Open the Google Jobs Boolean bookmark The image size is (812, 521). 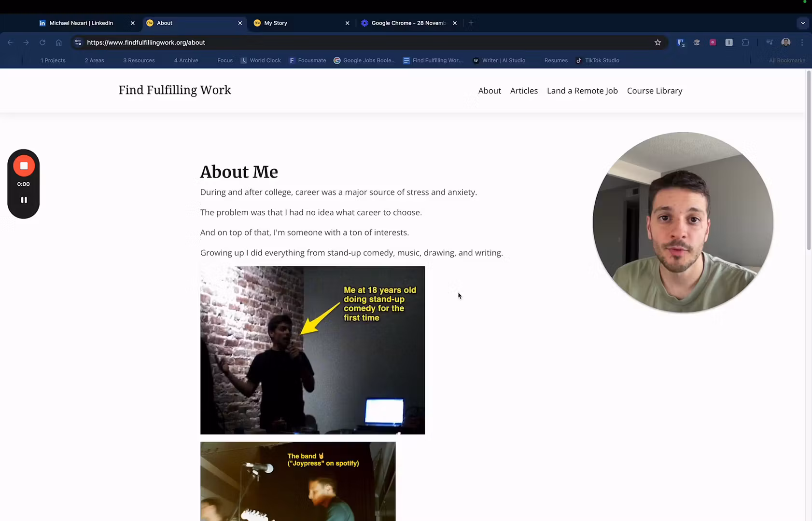[x=364, y=60]
